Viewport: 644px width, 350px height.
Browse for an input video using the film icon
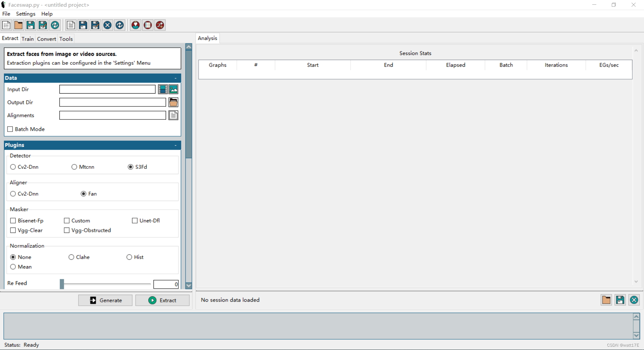tap(163, 89)
